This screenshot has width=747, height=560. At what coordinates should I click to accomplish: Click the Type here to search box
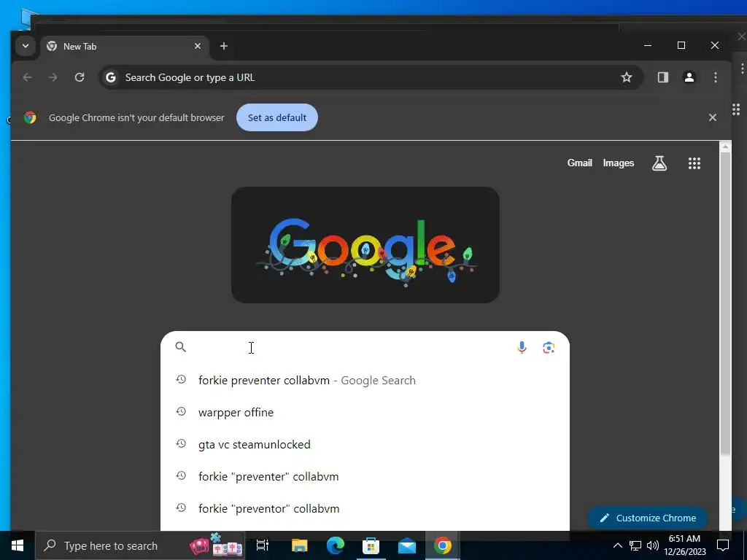point(139,545)
